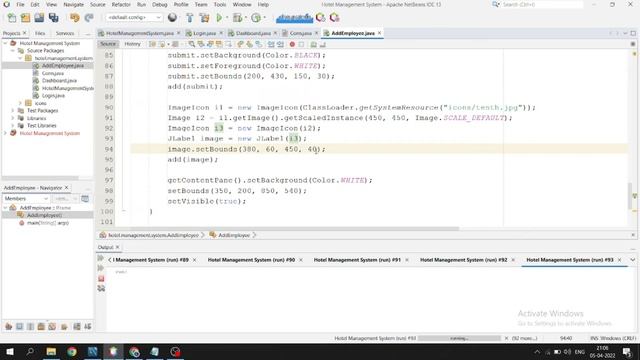
Task: Switch to the run #90 output tab
Action: 251,260
